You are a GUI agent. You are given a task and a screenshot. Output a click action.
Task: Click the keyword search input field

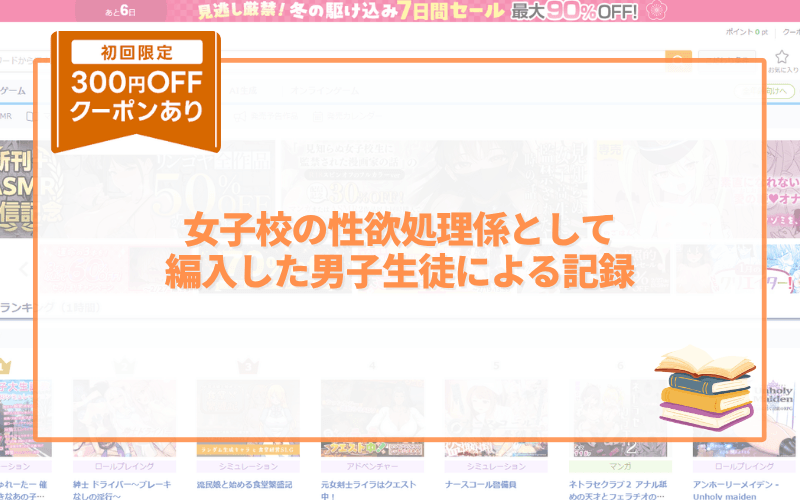pos(332,61)
